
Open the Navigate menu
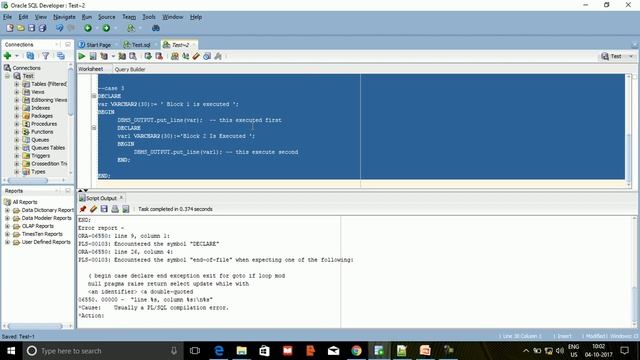64,17
